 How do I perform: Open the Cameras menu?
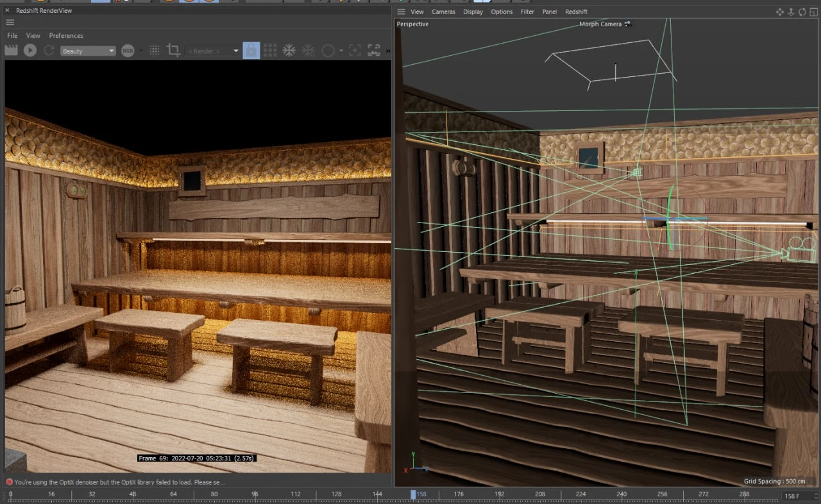443,12
